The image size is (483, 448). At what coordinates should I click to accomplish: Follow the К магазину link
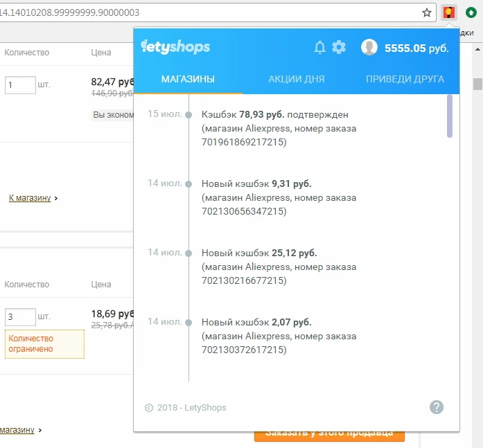[x=30, y=198]
